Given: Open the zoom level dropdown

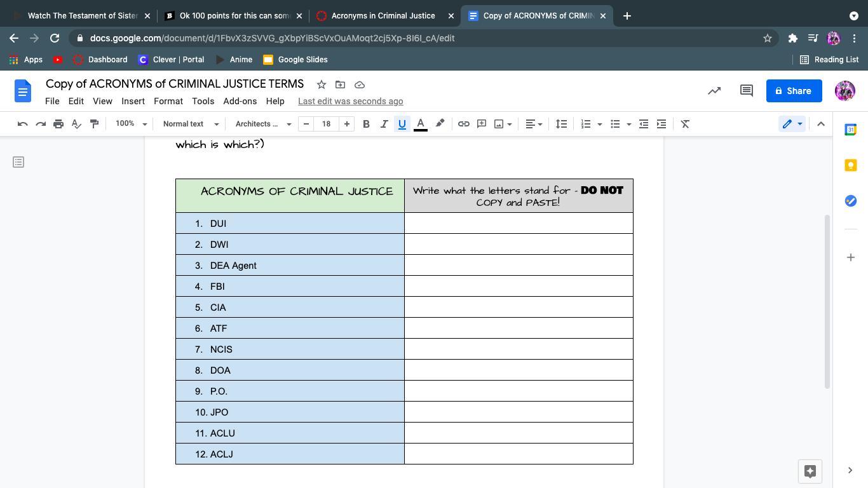Looking at the screenshot, I should [131, 124].
